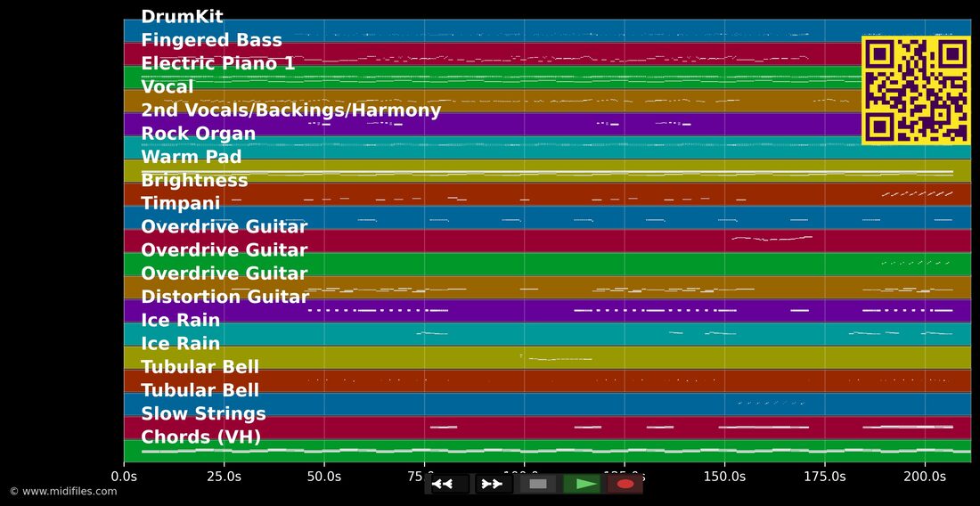
Task: Click the 150.0s time axis label
Action: tap(724, 476)
